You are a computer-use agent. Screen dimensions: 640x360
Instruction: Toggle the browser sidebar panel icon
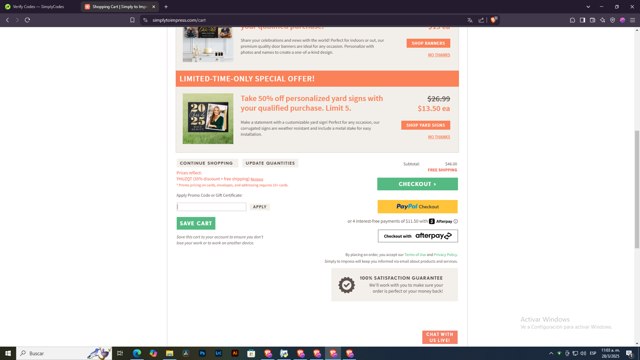coord(582,20)
